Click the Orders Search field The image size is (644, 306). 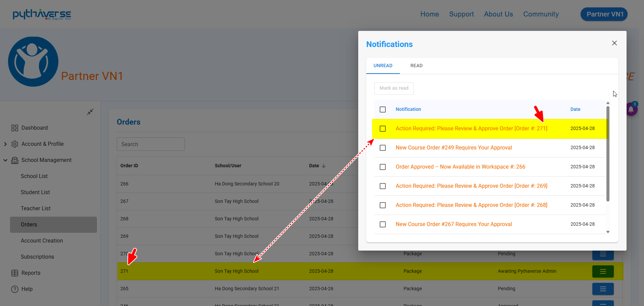(151, 144)
